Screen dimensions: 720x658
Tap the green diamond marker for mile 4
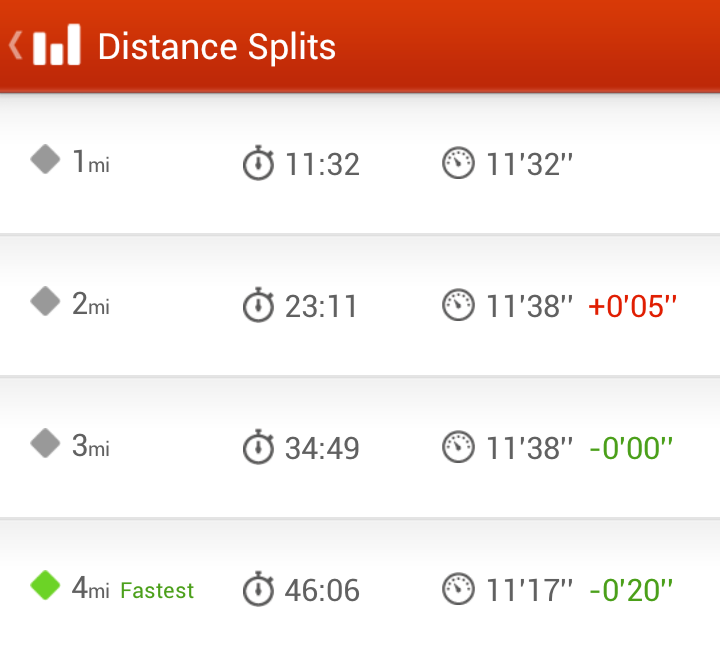pyautogui.click(x=45, y=585)
